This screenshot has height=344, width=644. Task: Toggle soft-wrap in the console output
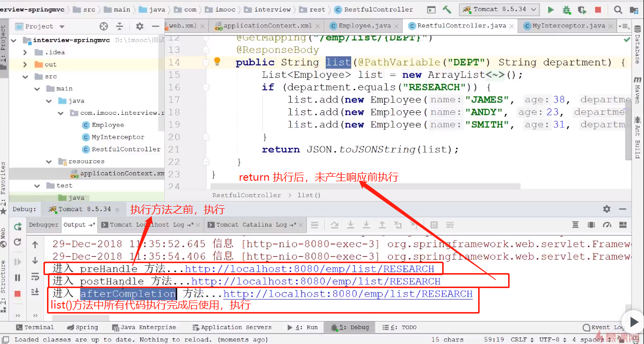[35, 276]
